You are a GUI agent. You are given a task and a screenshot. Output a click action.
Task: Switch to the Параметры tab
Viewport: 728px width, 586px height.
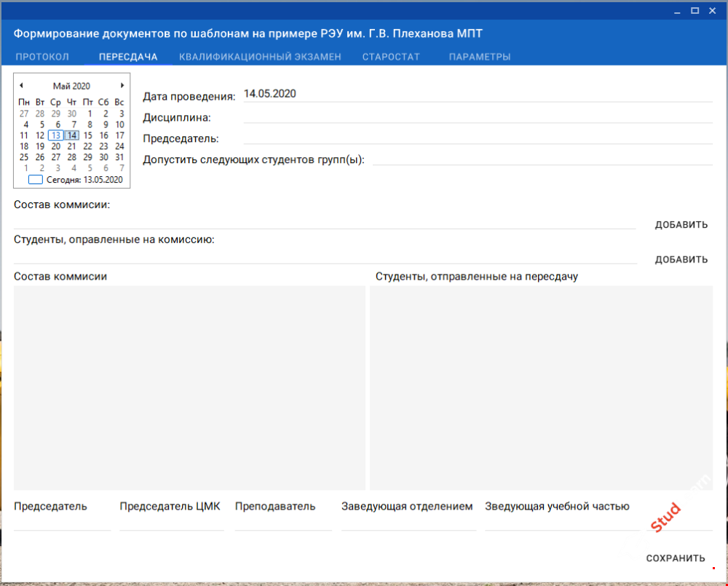479,57
